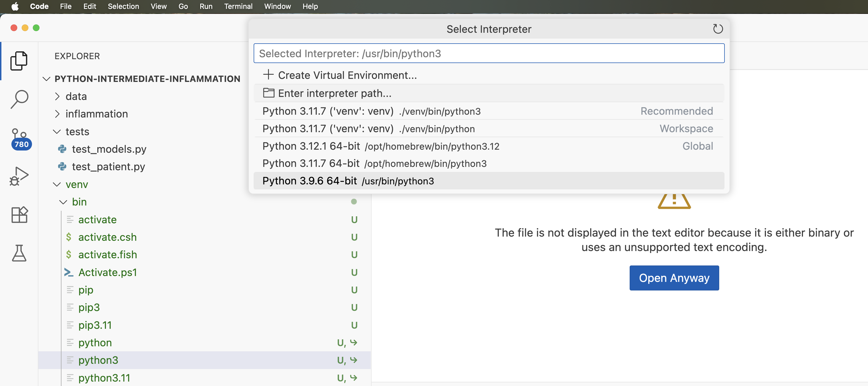Image resolution: width=868 pixels, height=386 pixels.
Task: Open the Extensions view
Action: (x=19, y=214)
